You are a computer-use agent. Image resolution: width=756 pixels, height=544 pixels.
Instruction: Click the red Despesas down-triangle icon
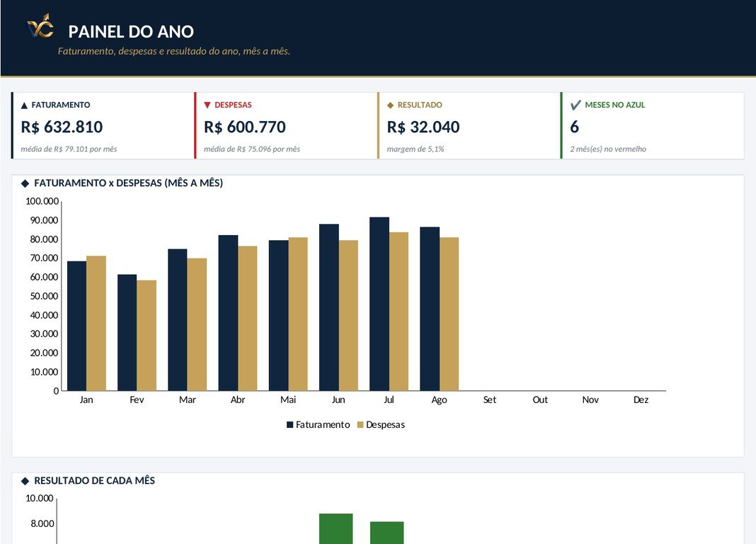point(207,105)
